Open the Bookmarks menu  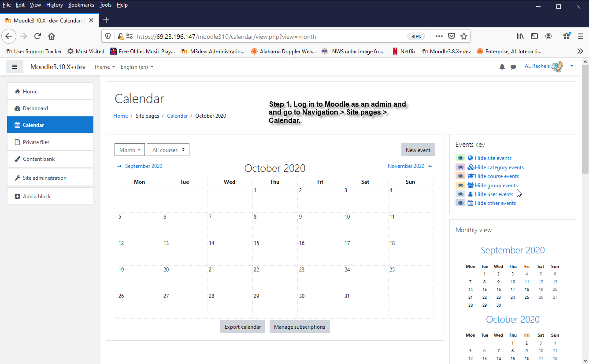coord(81,5)
